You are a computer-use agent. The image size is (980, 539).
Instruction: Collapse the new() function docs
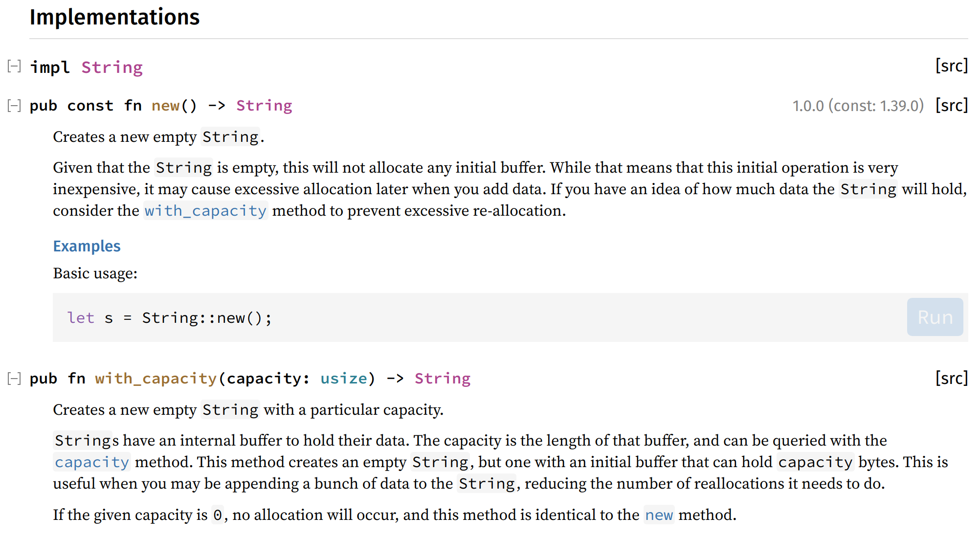click(14, 105)
